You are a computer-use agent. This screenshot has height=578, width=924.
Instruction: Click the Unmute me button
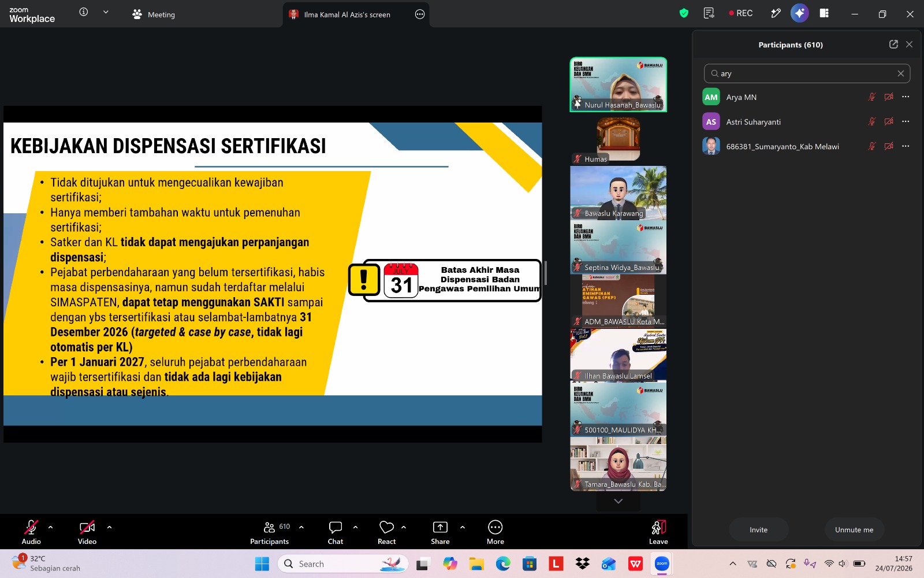coord(854,529)
